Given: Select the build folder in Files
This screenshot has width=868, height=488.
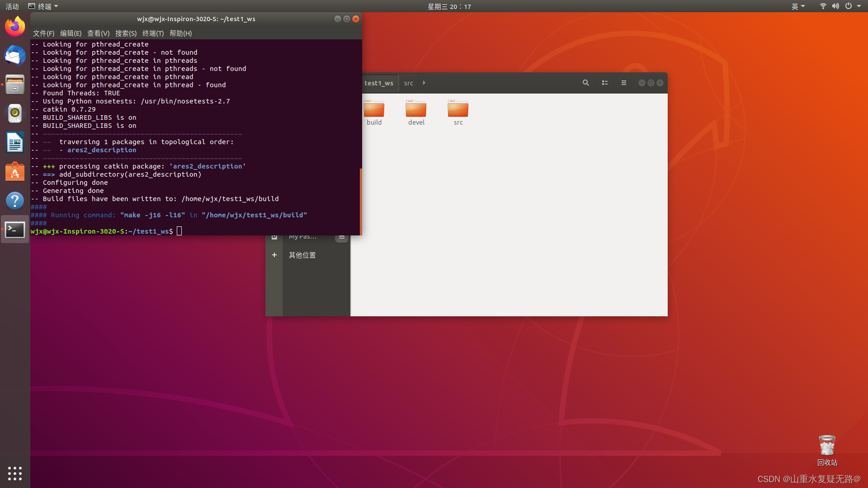Looking at the screenshot, I should (x=374, y=113).
